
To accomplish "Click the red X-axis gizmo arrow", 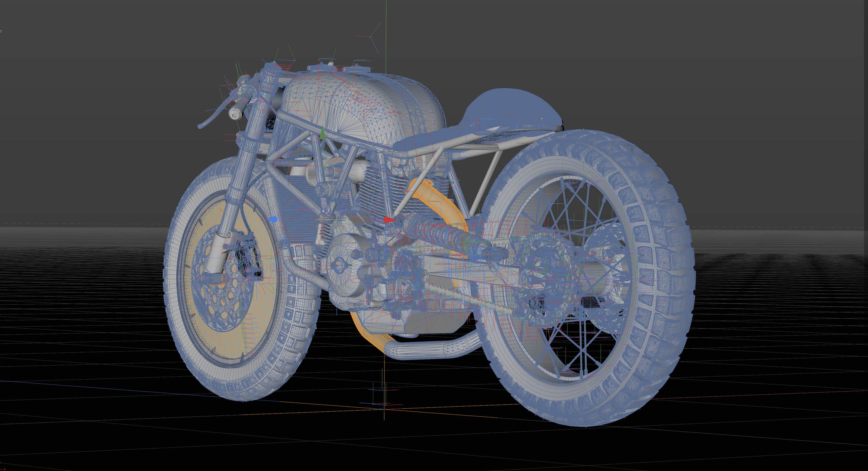I will coord(389,220).
